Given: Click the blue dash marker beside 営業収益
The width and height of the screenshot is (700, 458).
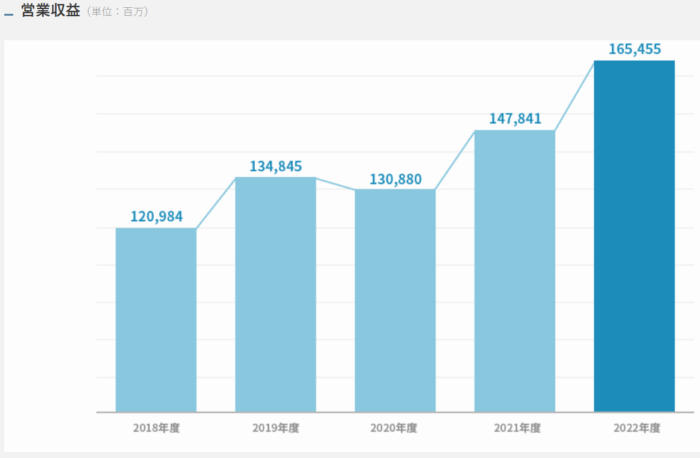Looking at the screenshot, I should 9,14.
